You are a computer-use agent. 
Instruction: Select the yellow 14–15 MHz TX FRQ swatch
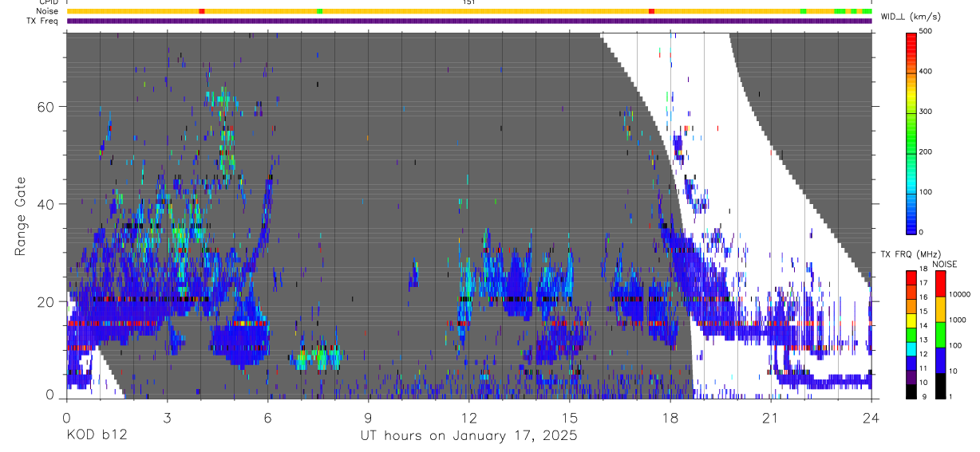click(x=911, y=319)
